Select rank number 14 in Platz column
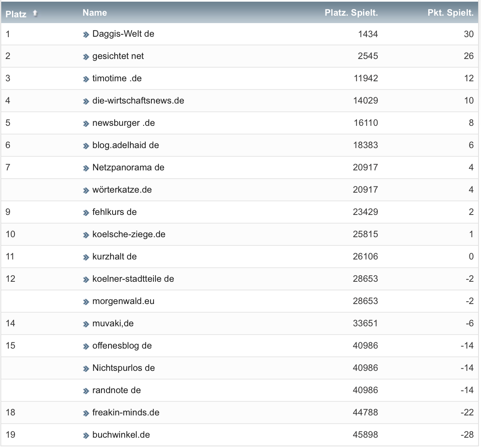 tap(10, 323)
